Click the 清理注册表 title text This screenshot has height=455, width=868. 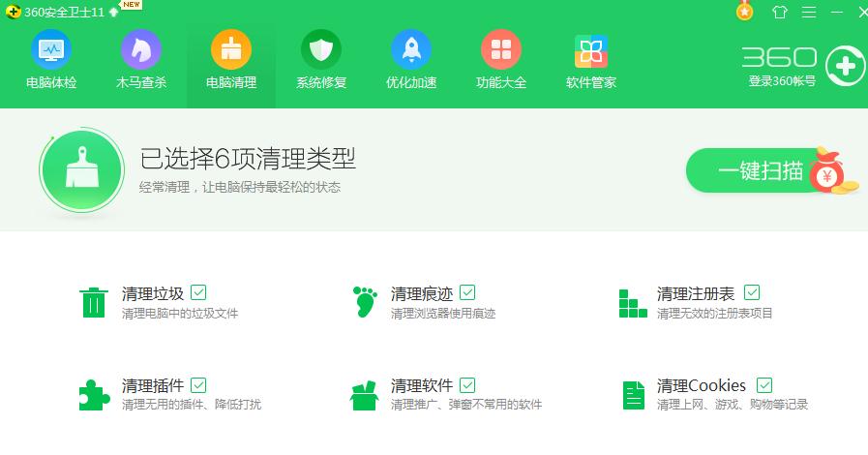click(696, 293)
